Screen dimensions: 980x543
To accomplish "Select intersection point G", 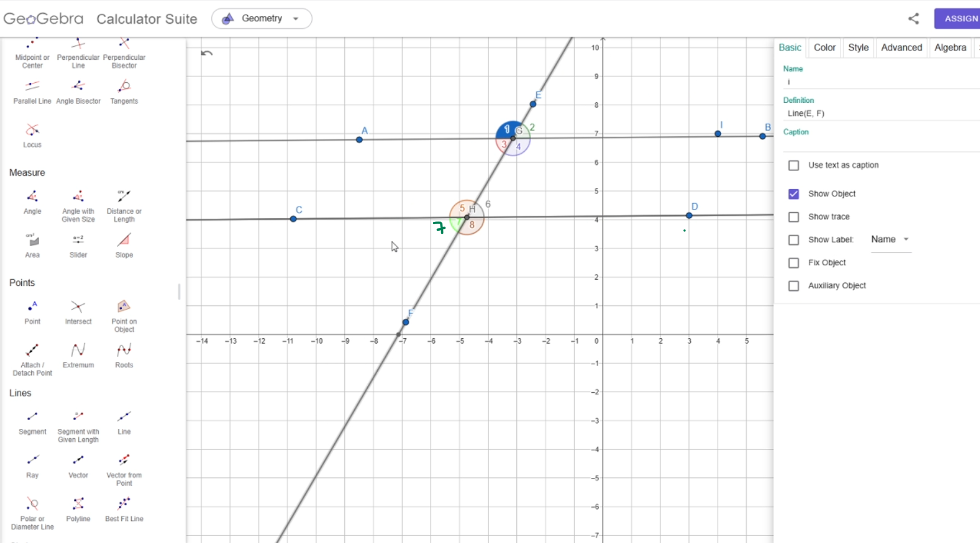I will (513, 138).
